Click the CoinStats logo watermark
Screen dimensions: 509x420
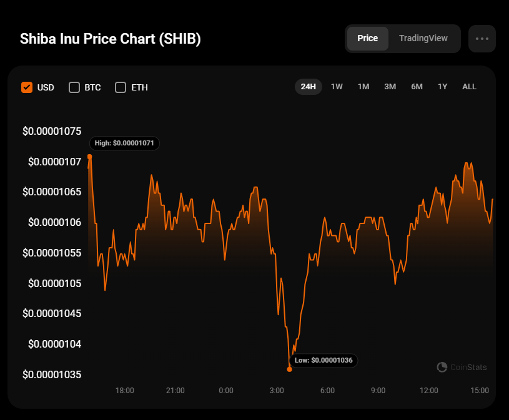point(462,367)
